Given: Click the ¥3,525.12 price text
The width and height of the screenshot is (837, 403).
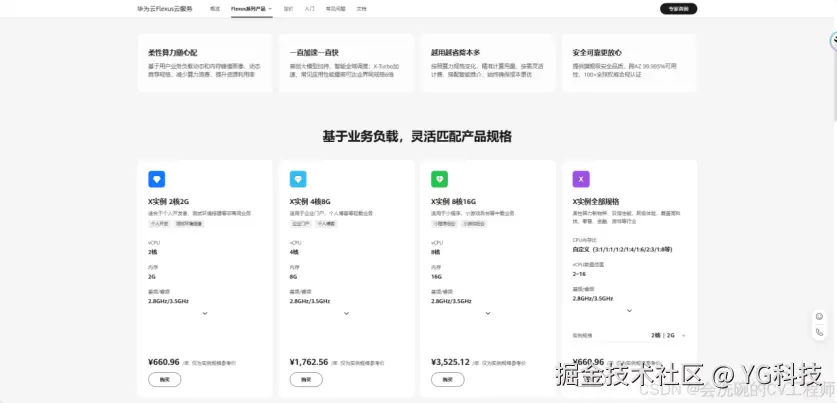Looking at the screenshot, I should 451,362.
